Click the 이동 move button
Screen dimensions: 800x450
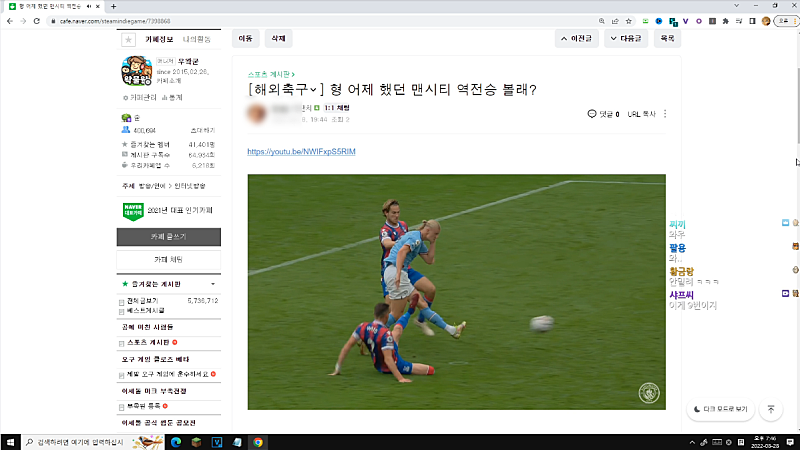click(x=245, y=38)
